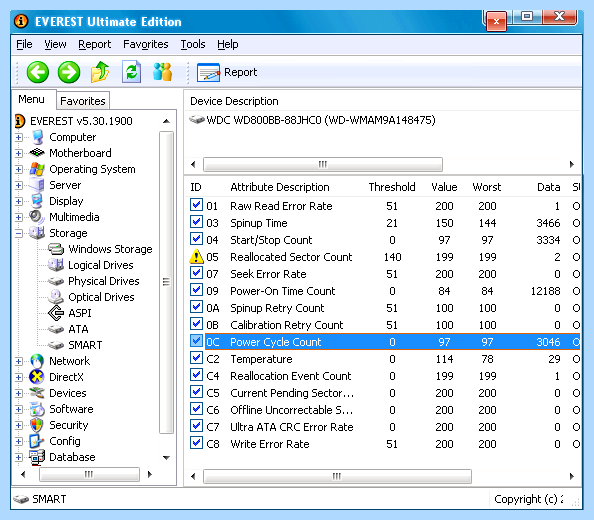The image size is (594, 520).
Task: Expand the Devices tree node
Action: [x=19, y=393]
